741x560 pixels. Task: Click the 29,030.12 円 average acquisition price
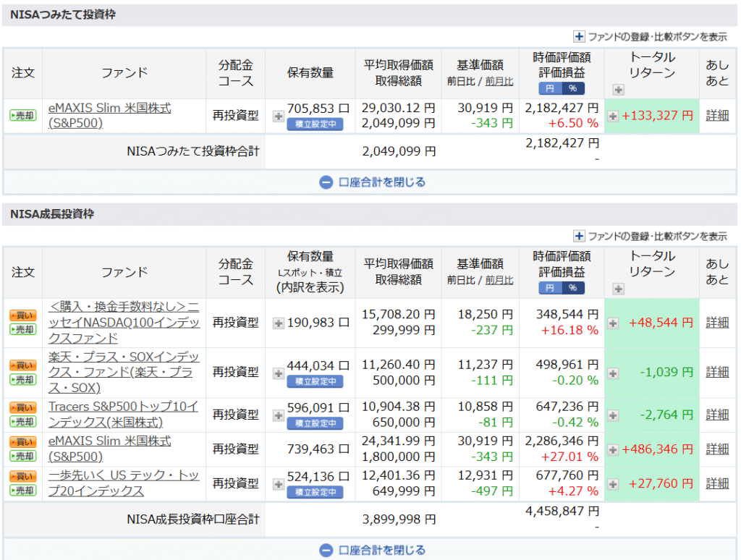(x=399, y=109)
